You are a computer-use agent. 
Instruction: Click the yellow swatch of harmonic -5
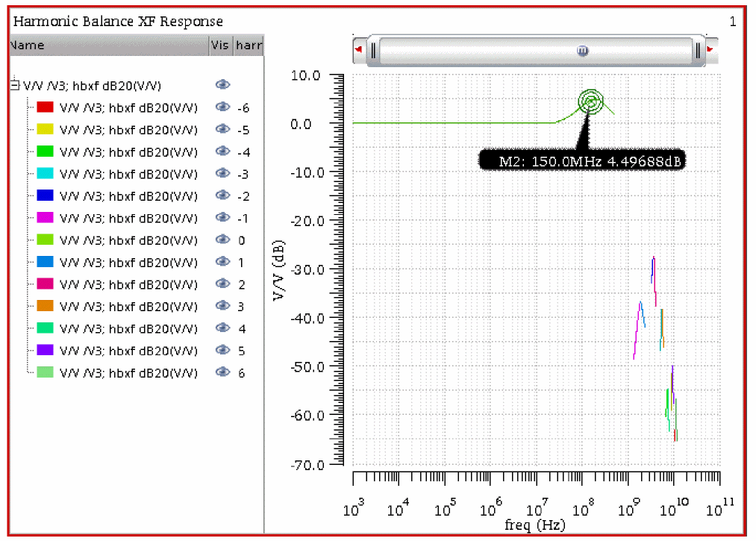coord(45,129)
